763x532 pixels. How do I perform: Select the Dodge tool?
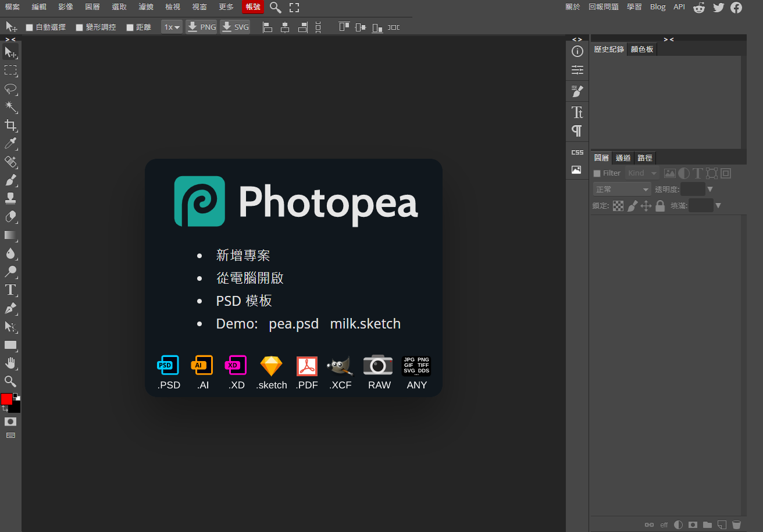10,272
